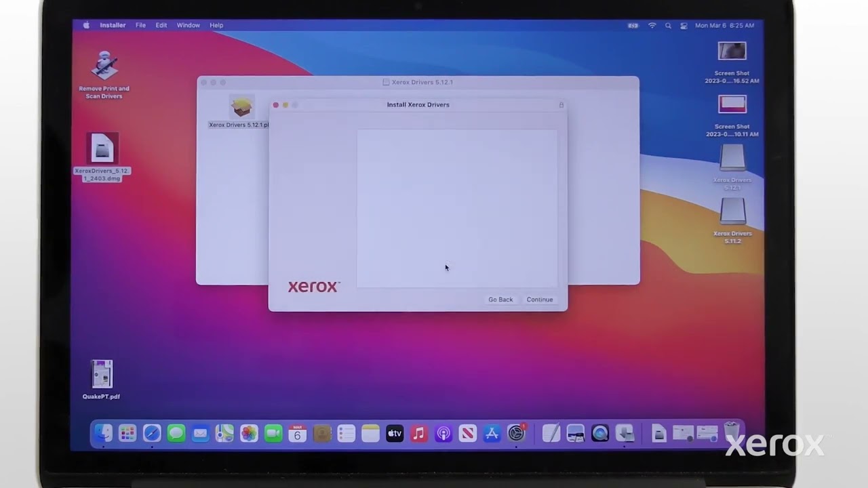Click the Go Back button

coord(500,300)
